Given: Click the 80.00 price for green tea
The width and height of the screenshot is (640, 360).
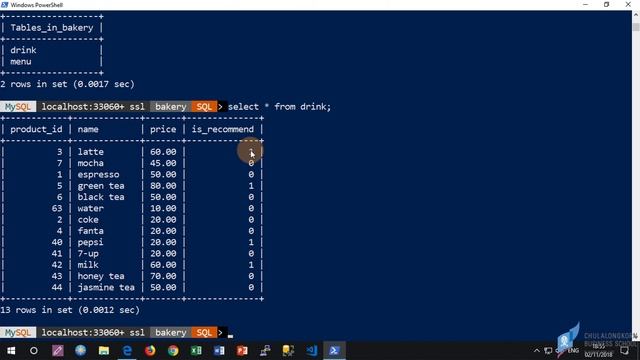Looking at the screenshot, I should [163, 186].
